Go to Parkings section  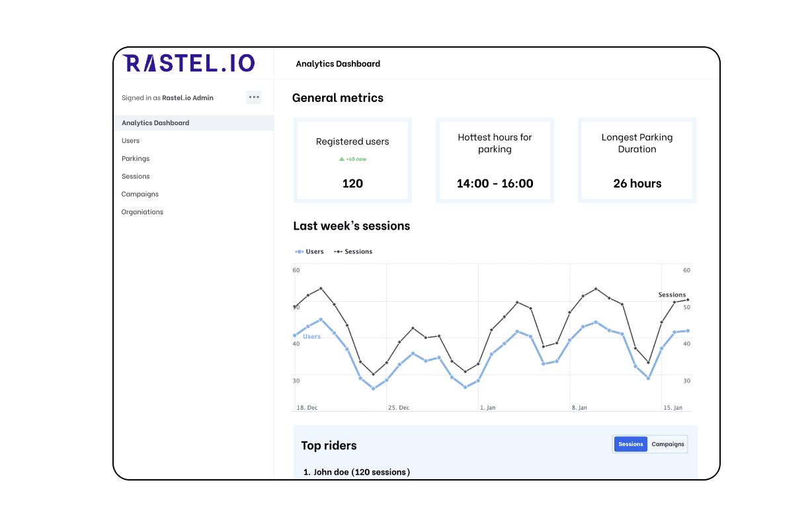[x=136, y=159]
